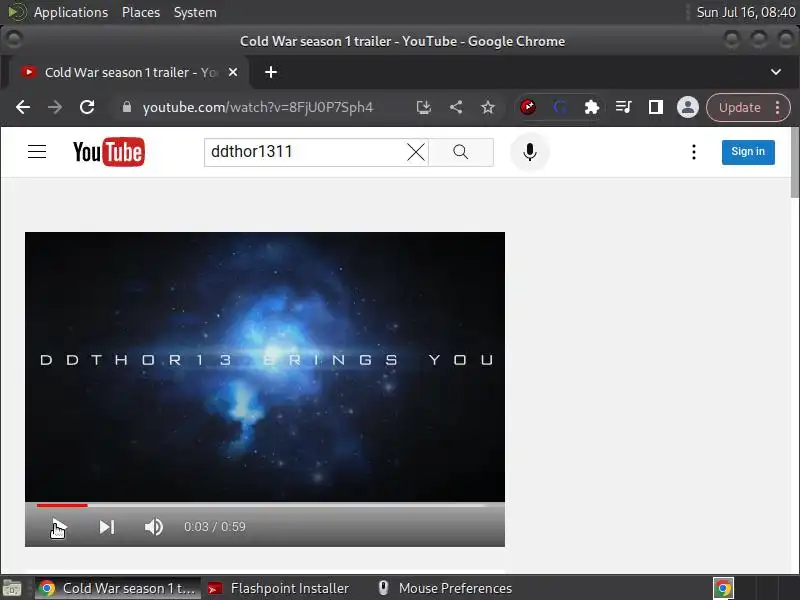Image resolution: width=800 pixels, height=600 pixels.
Task: Switch to Flashpoint Installer in taskbar
Action: click(280, 588)
